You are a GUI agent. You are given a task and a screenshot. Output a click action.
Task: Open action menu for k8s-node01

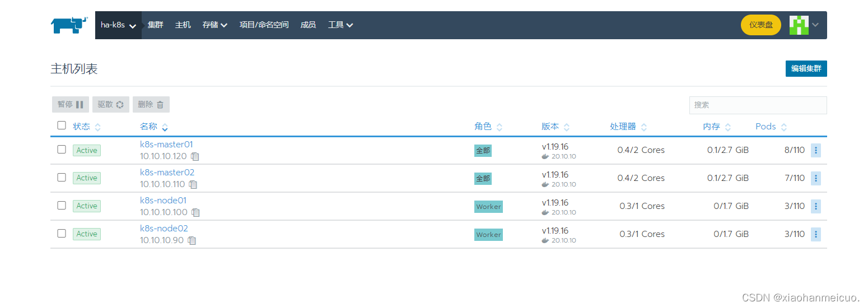pyautogui.click(x=816, y=206)
